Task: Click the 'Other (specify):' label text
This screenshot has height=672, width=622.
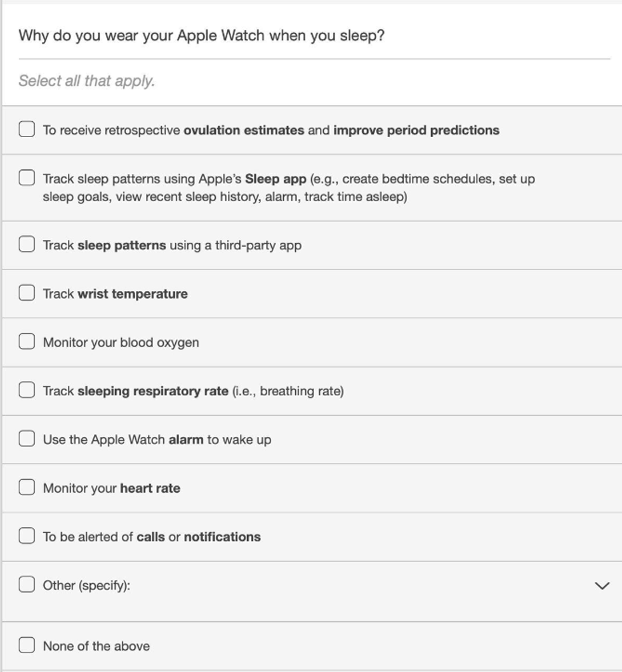Action: 86,586
